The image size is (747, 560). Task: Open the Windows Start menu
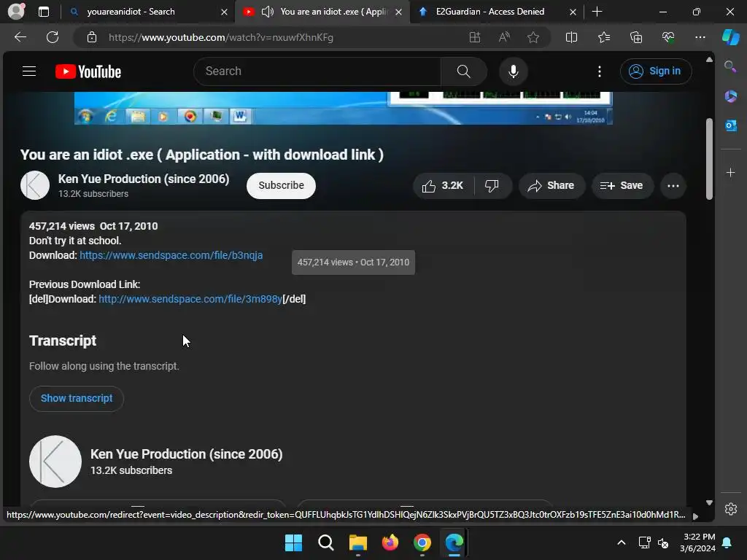(293, 542)
